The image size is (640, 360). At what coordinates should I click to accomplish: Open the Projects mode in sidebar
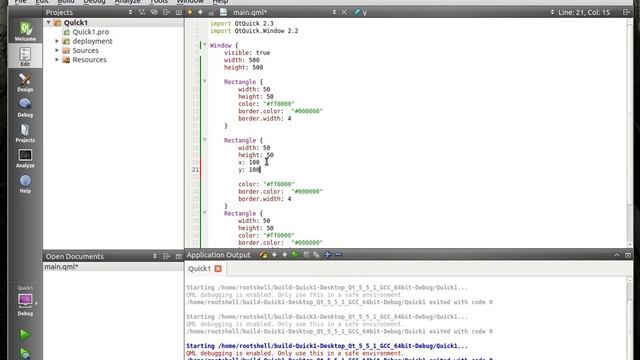tap(25, 133)
